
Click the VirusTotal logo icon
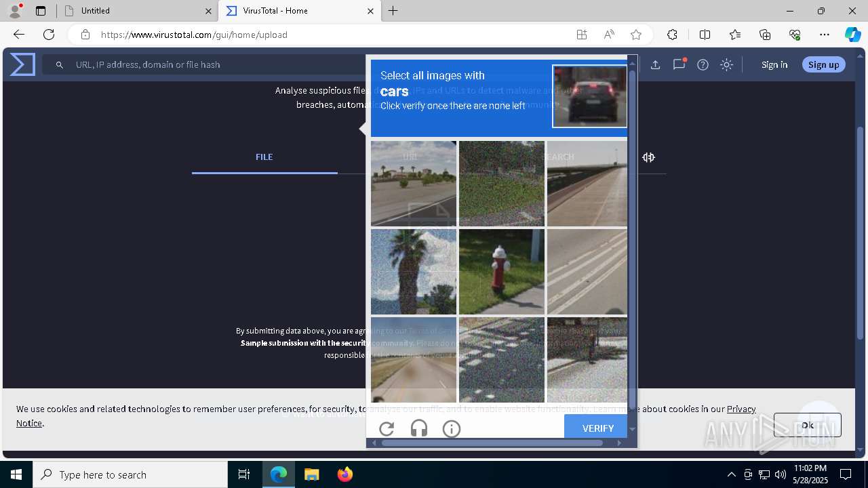pyautogui.click(x=22, y=64)
